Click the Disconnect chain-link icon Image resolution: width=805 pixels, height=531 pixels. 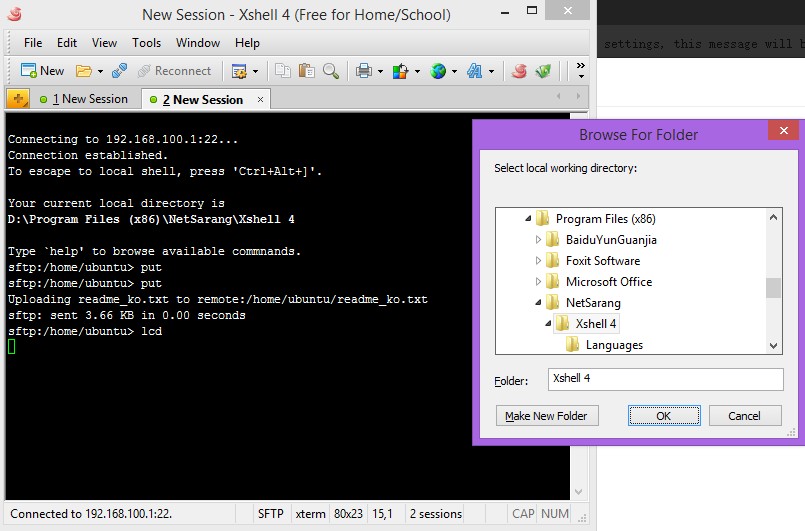pos(119,70)
